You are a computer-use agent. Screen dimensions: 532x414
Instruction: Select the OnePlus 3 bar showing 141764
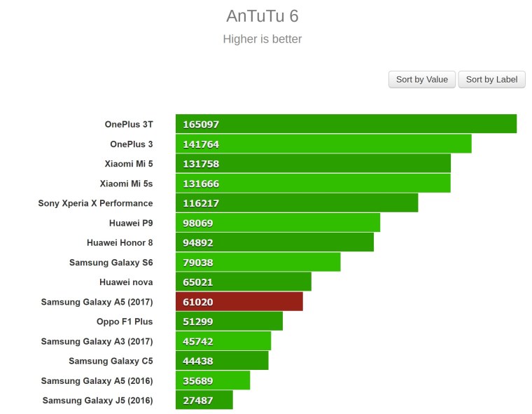[323, 144]
